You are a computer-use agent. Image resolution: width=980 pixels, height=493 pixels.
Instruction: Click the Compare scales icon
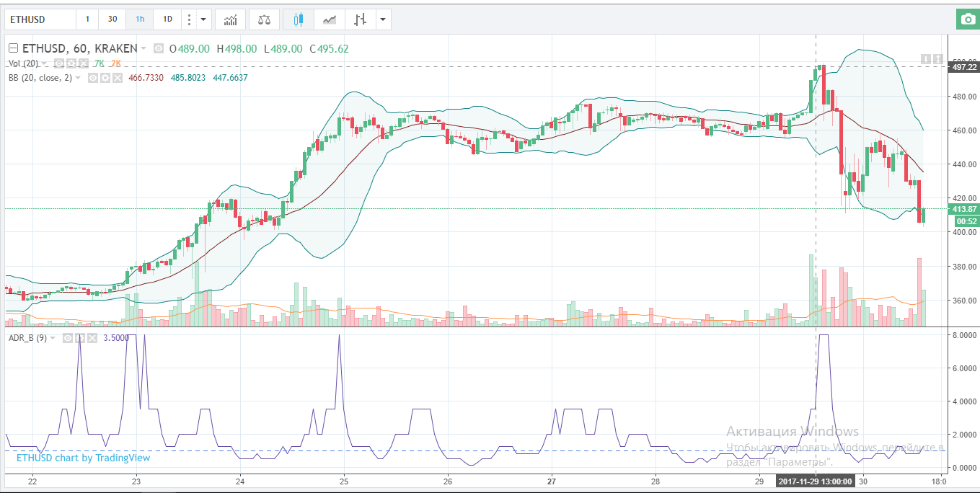click(264, 19)
